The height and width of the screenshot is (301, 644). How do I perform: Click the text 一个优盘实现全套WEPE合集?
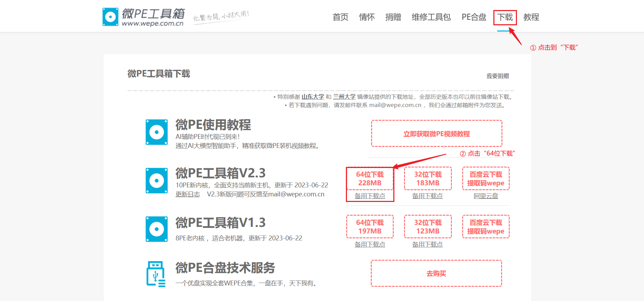click(215, 283)
